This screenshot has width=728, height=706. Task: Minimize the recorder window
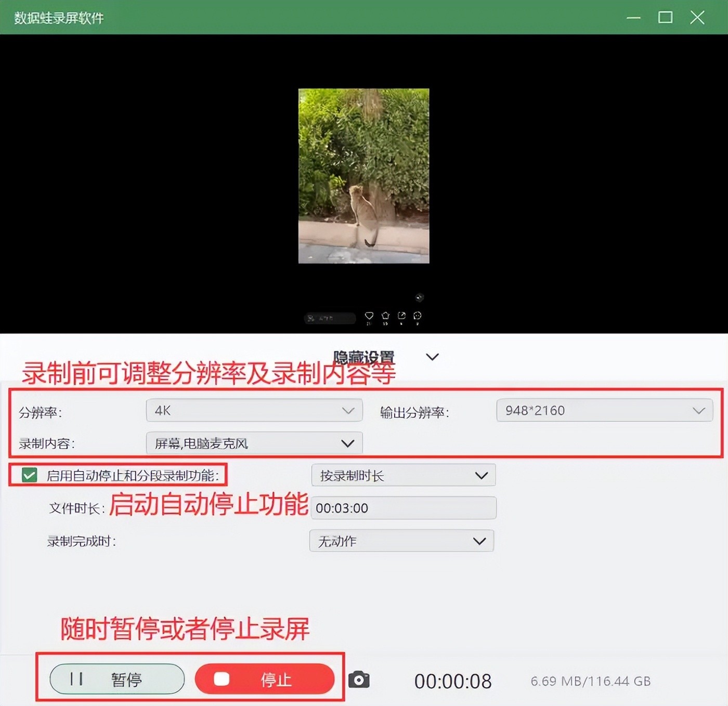tap(633, 18)
